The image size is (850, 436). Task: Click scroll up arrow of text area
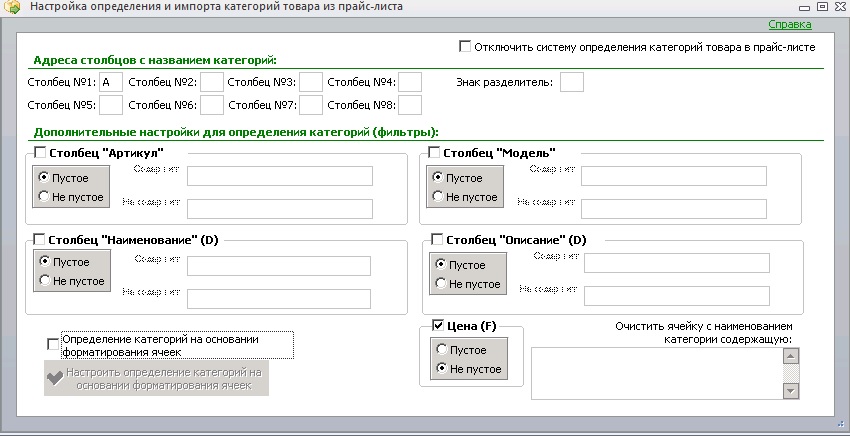coord(791,356)
